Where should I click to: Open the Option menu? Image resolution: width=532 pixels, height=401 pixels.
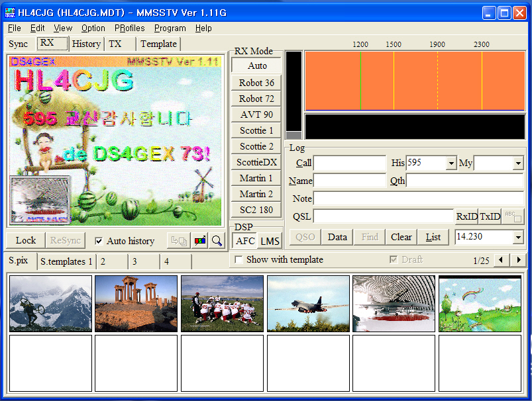click(93, 28)
